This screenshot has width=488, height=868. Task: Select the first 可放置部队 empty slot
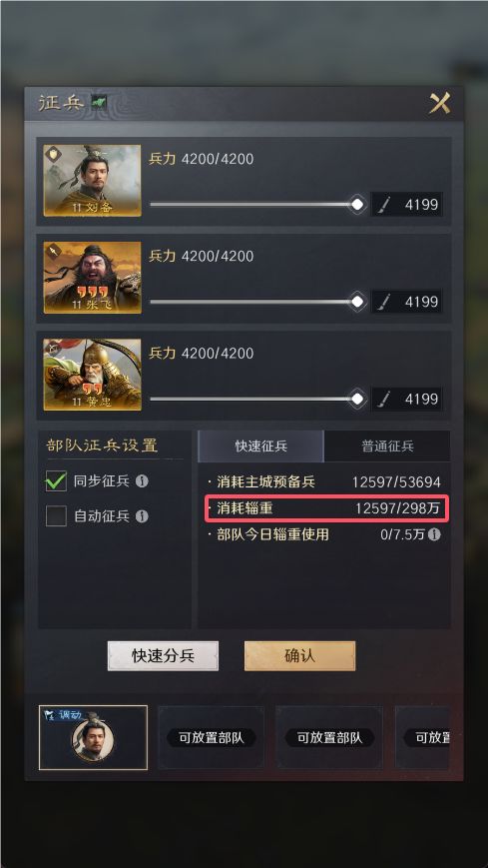click(212, 737)
